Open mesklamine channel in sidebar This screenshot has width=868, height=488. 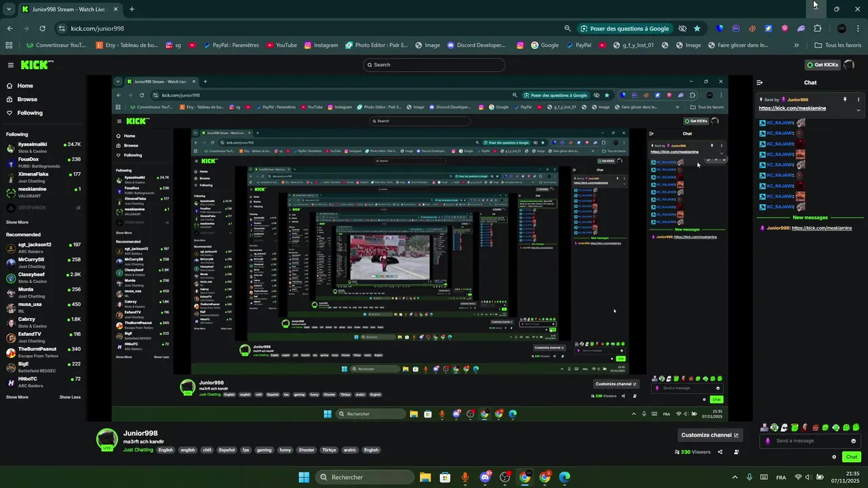[x=43, y=192]
